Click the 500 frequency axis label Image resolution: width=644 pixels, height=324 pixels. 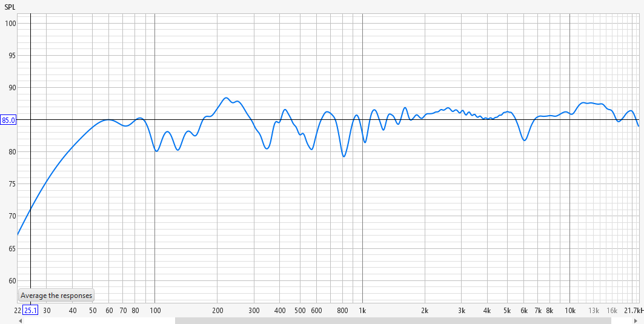300,310
